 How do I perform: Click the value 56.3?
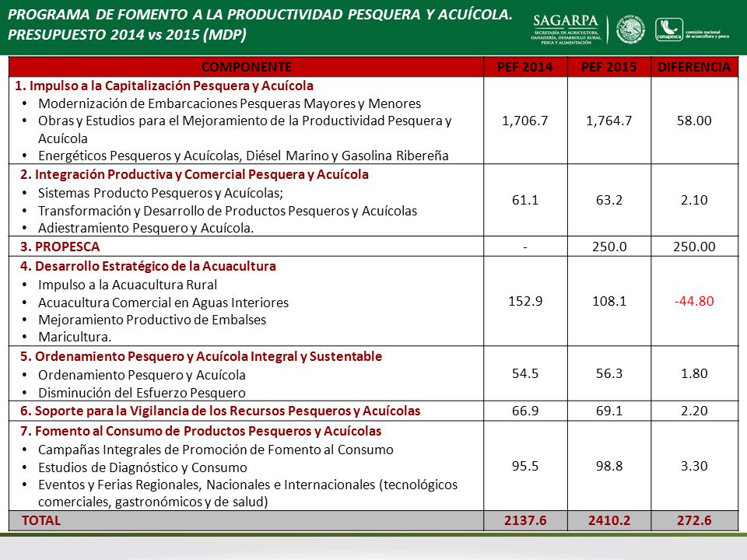coord(608,373)
